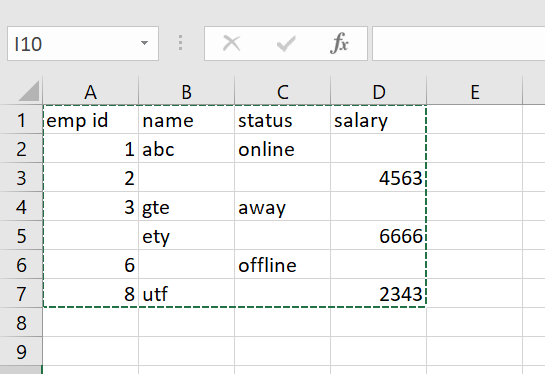Select column D header
The image size is (545, 374).
379,91
